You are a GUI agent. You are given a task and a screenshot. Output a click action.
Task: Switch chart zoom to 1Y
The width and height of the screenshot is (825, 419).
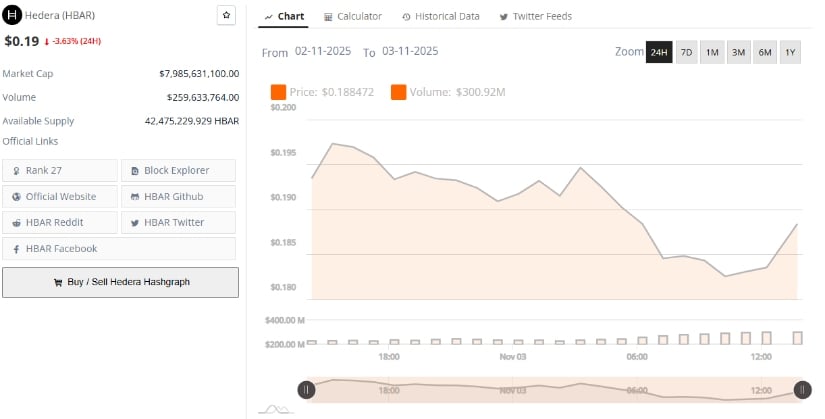click(x=790, y=52)
